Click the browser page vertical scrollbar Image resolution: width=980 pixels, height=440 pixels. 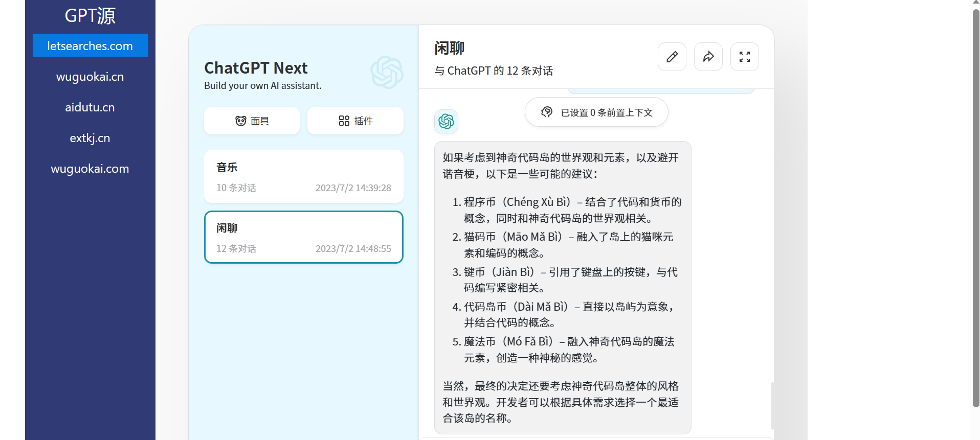[976, 209]
